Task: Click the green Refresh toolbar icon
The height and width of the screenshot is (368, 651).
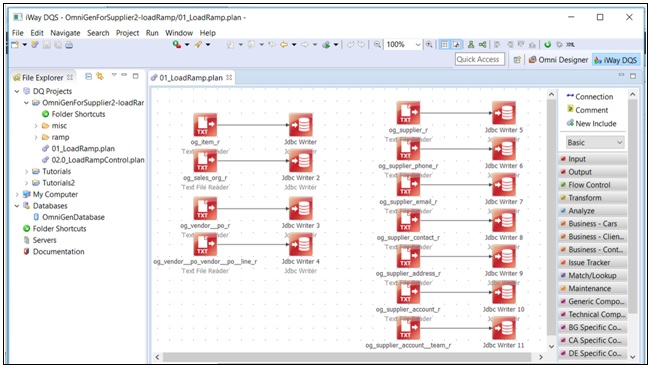Action: click(x=548, y=44)
